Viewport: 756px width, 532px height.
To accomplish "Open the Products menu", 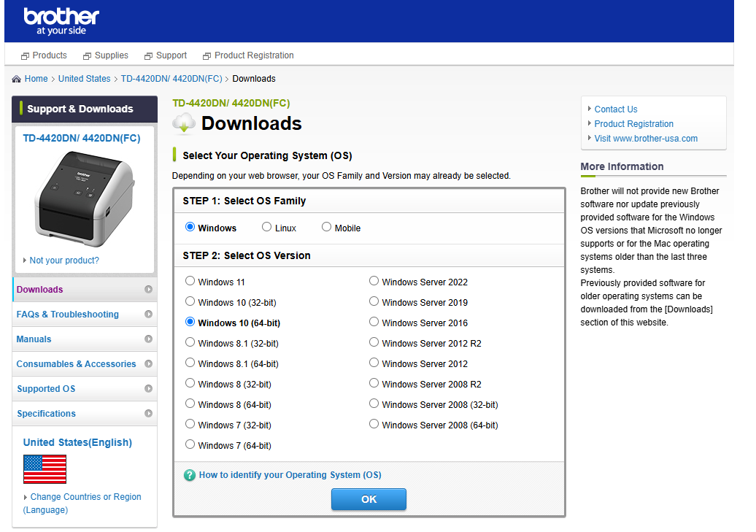I will tap(50, 55).
